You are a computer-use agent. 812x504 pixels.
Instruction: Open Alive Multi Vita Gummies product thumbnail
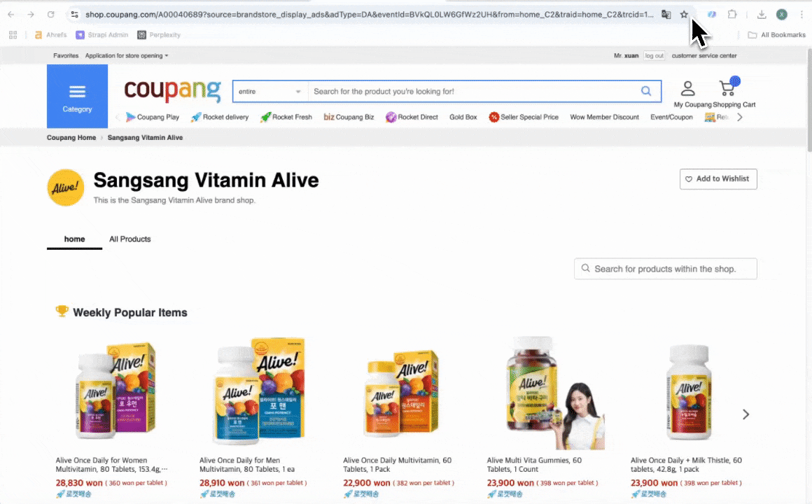(550, 392)
